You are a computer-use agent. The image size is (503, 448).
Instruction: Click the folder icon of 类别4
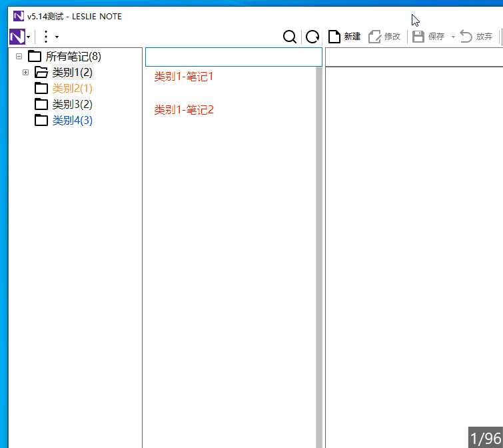(x=41, y=121)
